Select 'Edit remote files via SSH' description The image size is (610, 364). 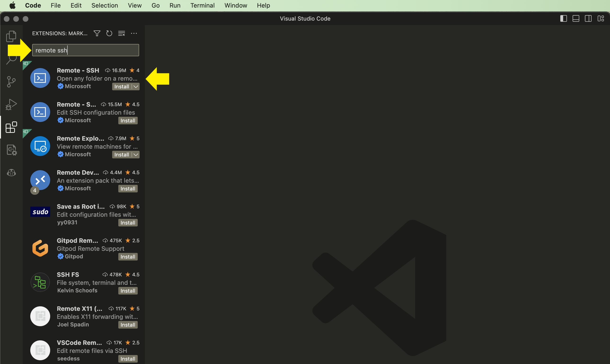pos(92,351)
